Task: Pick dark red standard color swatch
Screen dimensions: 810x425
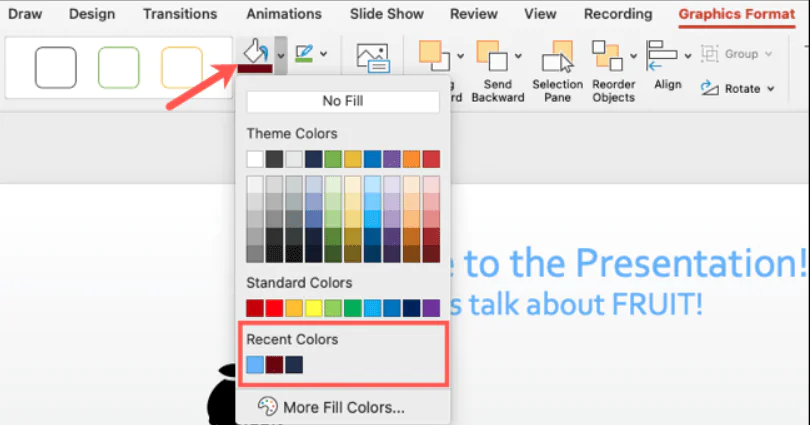Action: [x=255, y=308]
